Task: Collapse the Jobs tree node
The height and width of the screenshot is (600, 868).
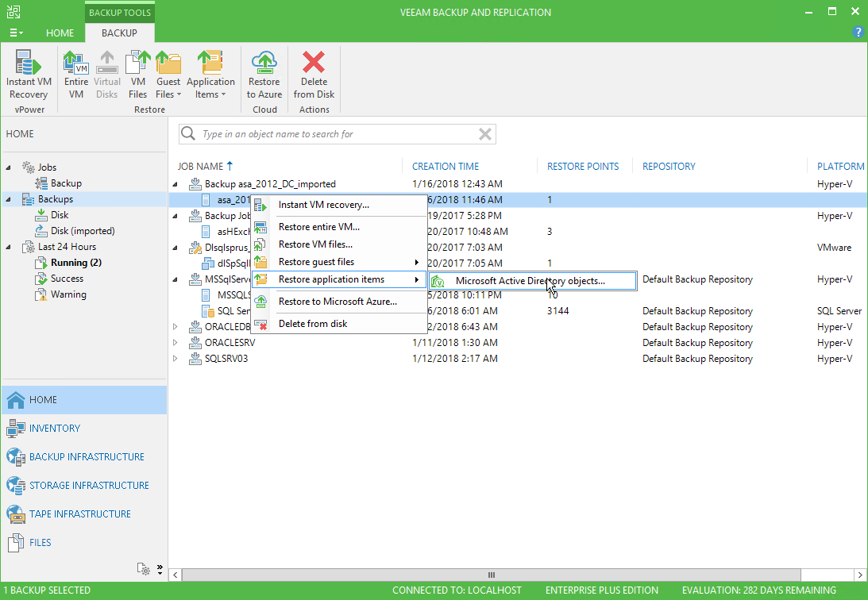Action: [9, 167]
